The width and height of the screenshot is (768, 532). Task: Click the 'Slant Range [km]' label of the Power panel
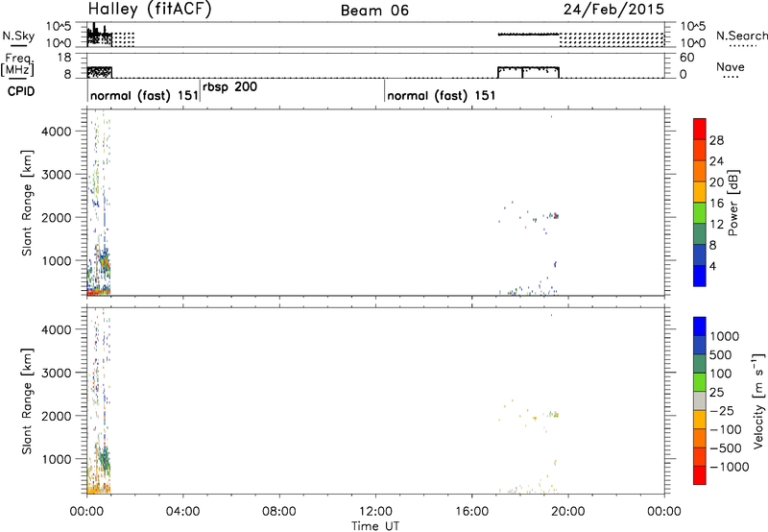[27, 203]
